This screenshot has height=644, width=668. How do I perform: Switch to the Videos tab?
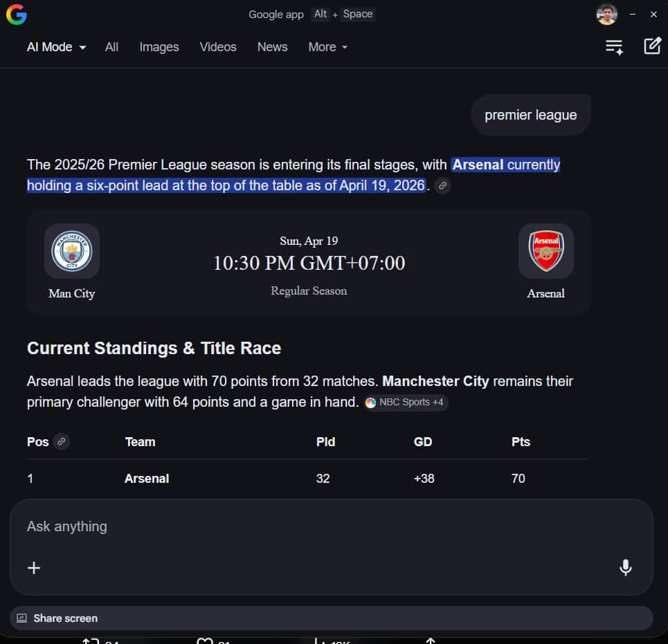pos(218,47)
